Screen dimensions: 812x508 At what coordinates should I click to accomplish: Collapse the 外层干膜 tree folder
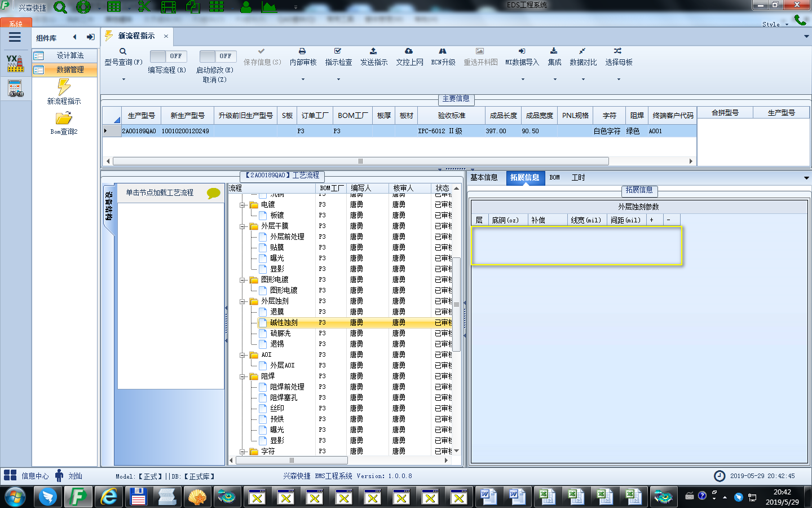tap(242, 226)
